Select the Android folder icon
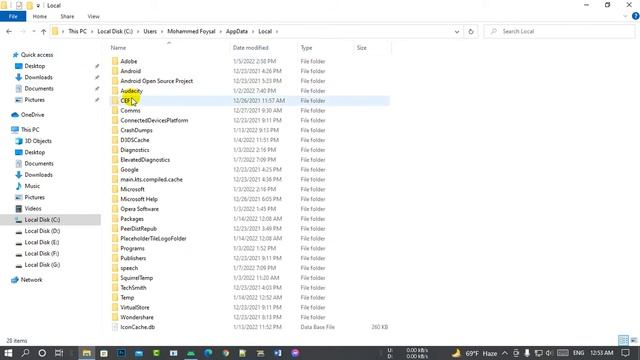The image size is (640, 360). click(115, 71)
